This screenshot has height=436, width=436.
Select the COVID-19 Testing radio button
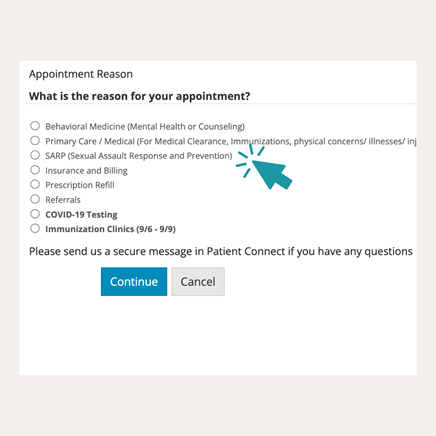35,214
